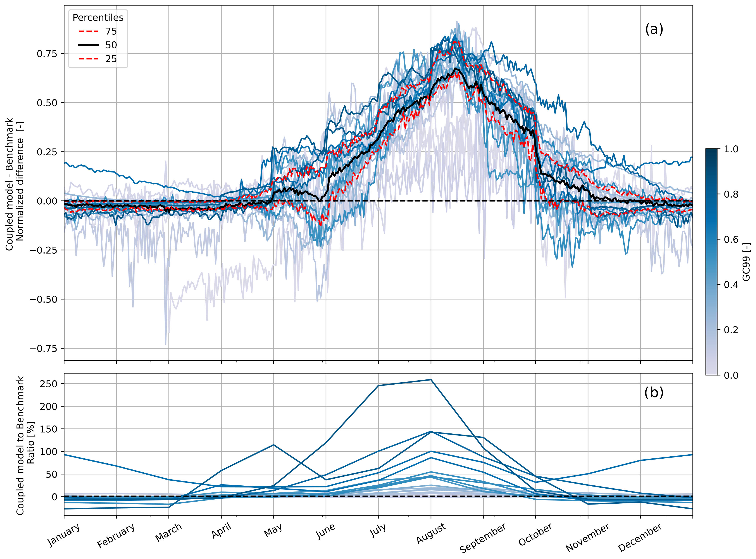Click the 0.75 y-axis tick label
The height and width of the screenshot is (559, 756).
47,54
